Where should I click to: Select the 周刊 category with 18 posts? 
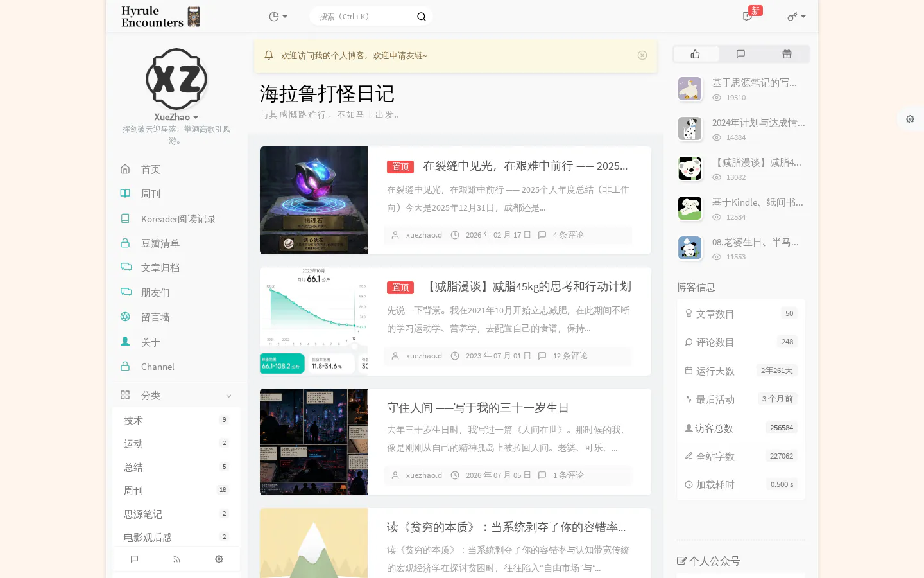176,491
